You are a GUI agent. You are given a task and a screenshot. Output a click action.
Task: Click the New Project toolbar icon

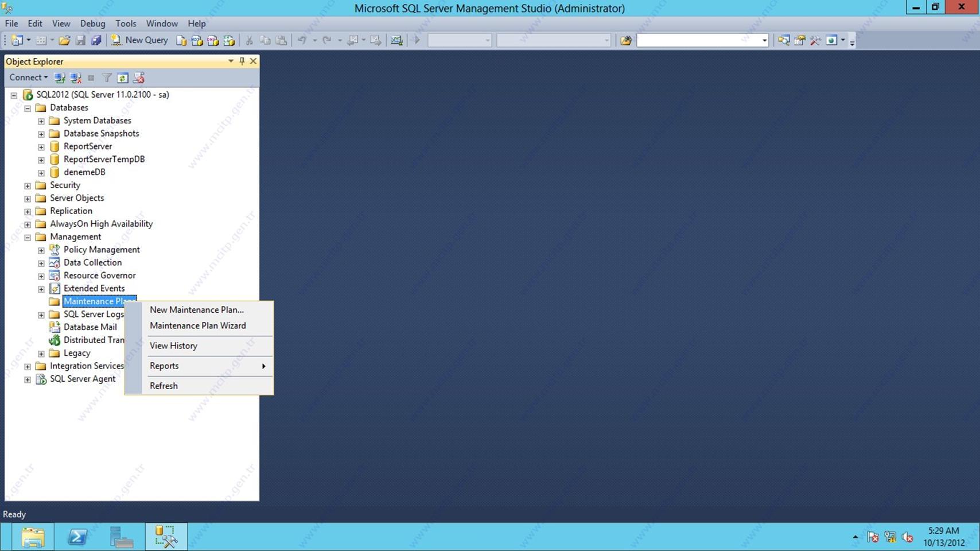(17, 40)
